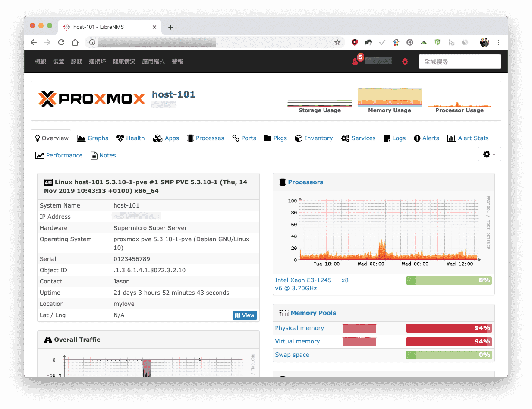Open the host-101 device title link
This screenshot has width=532, height=409.
(173, 94)
